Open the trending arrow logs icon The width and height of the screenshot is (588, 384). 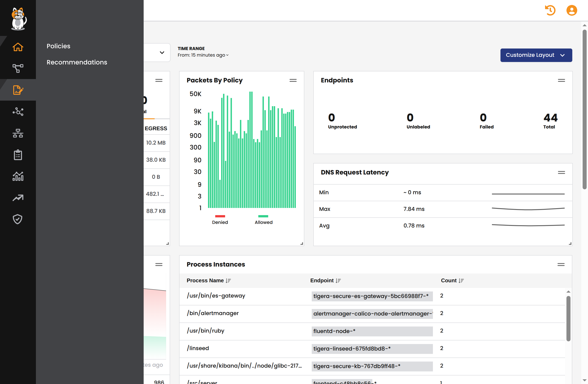click(18, 198)
